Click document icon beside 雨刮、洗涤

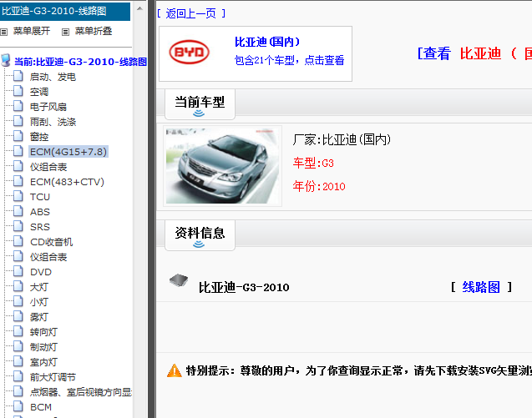click(18, 121)
